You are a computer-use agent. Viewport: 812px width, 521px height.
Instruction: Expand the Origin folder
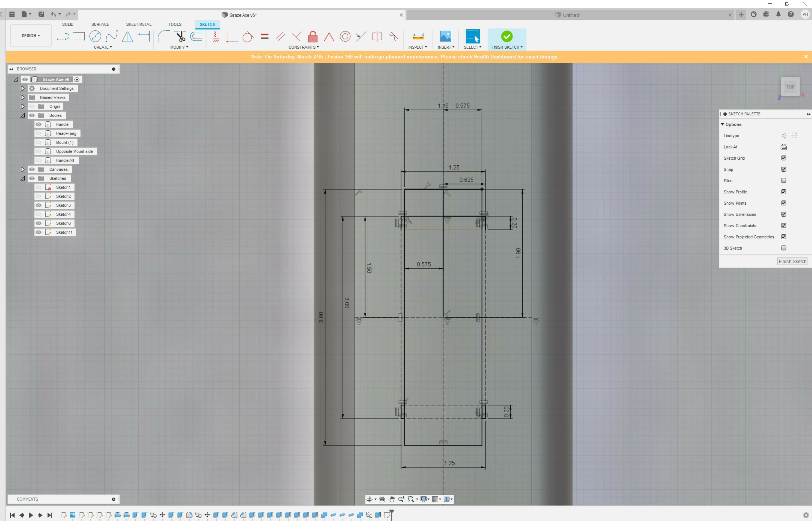(23, 106)
